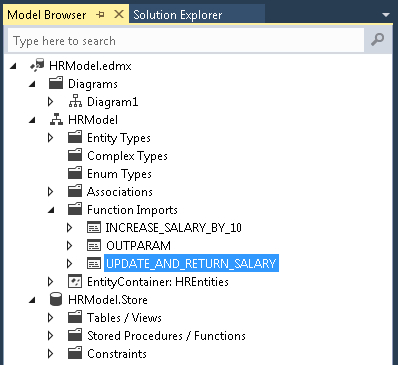Click the EntityContainer icon
Viewport: 398px width, 365px height.
pos(75,282)
